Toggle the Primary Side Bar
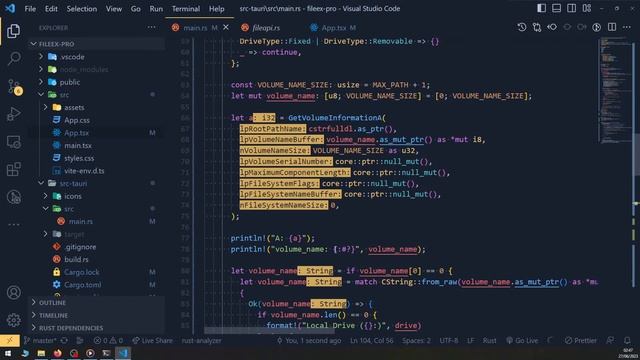Viewport: 640px width, 360px height. (542, 8)
